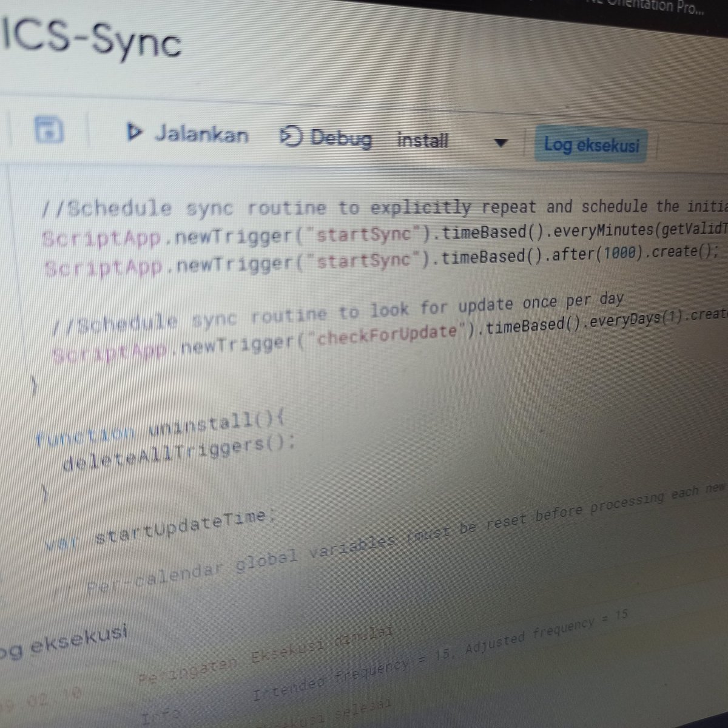Open the Log eksekusi panel
This screenshot has width=728, height=728.
click(x=593, y=145)
